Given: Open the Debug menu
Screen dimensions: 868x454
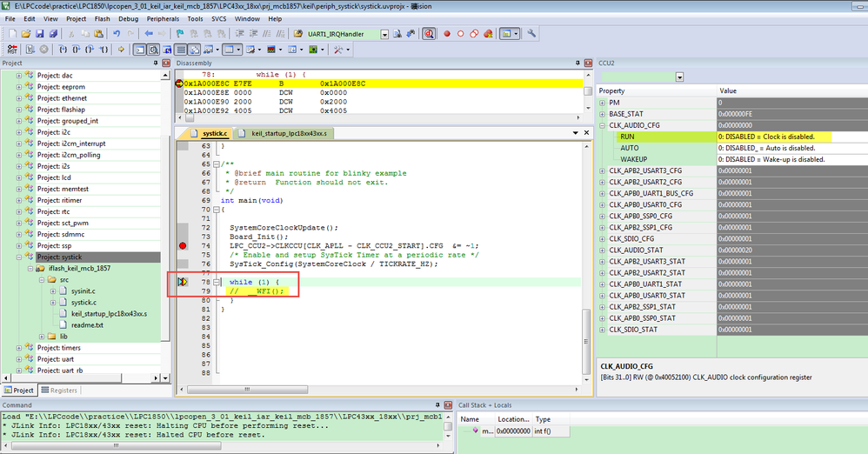Looking at the screenshot, I should tap(128, 19).
